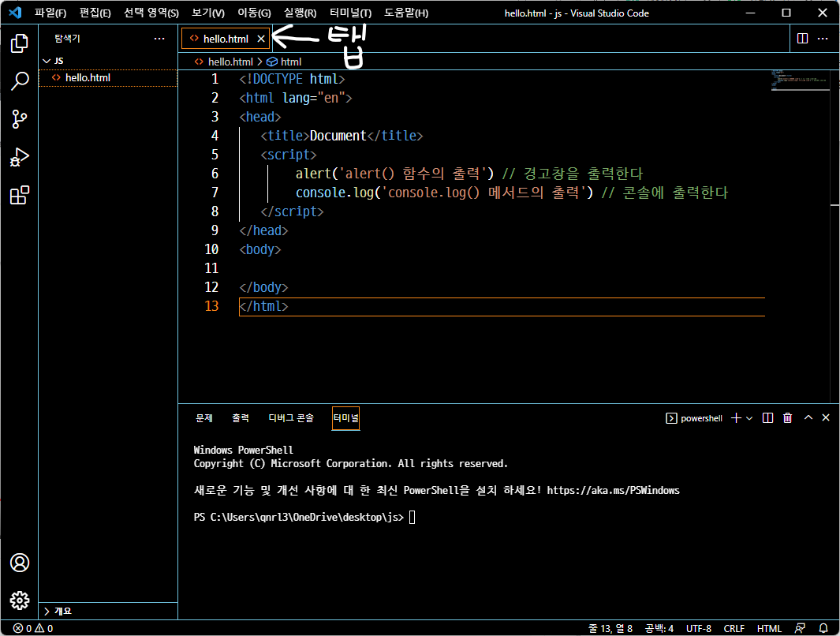Change indentation via 공백: 4
Screen dimensions: 840x636
[659, 628]
